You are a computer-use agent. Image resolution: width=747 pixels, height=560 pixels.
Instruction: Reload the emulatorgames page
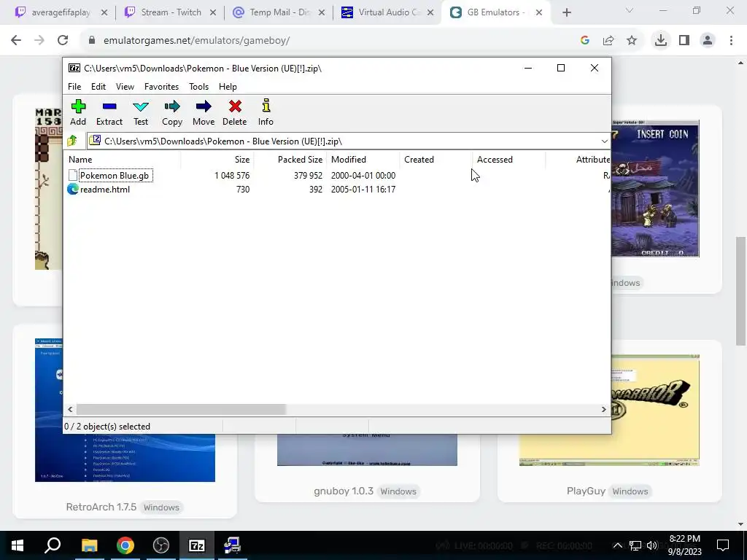(63, 41)
